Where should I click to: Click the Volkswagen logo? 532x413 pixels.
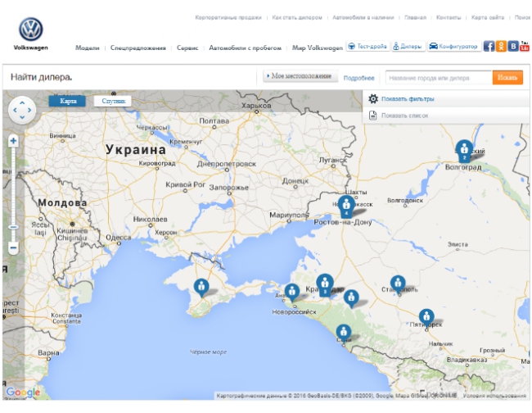(31, 30)
